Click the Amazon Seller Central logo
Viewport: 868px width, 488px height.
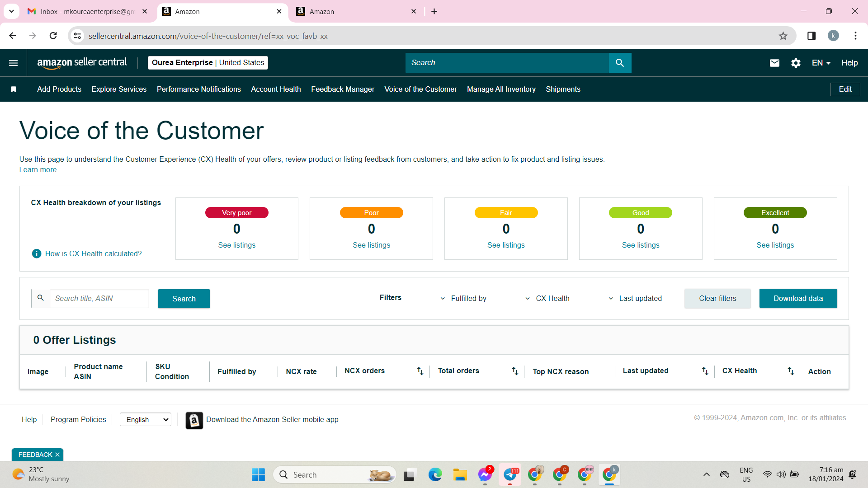pos(82,63)
